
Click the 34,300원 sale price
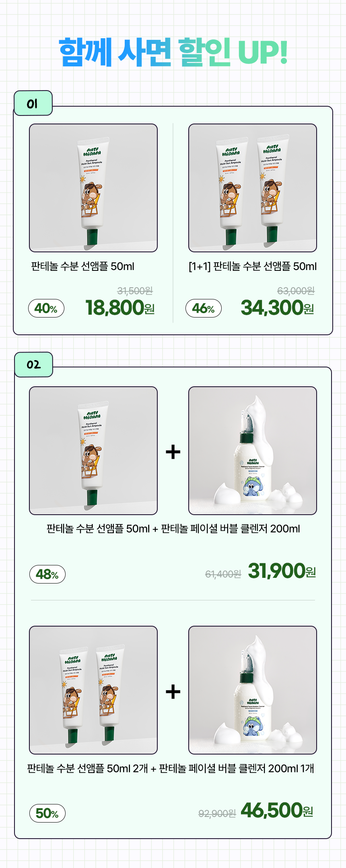click(277, 308)
